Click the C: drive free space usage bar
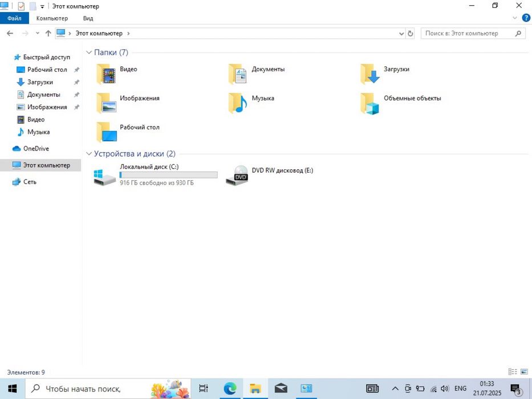 click(169, 175)
